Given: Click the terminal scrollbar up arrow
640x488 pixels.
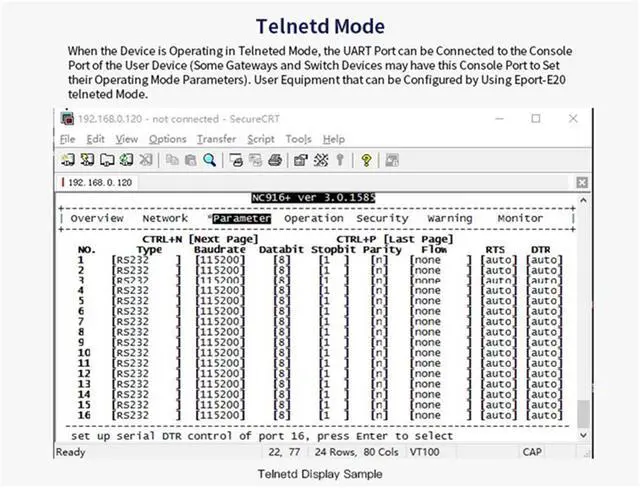Looking at the screenshot, I should pyautogui.click(x=583, y=200).
